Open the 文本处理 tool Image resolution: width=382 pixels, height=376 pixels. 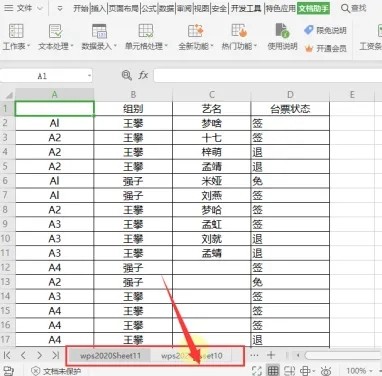55,37
